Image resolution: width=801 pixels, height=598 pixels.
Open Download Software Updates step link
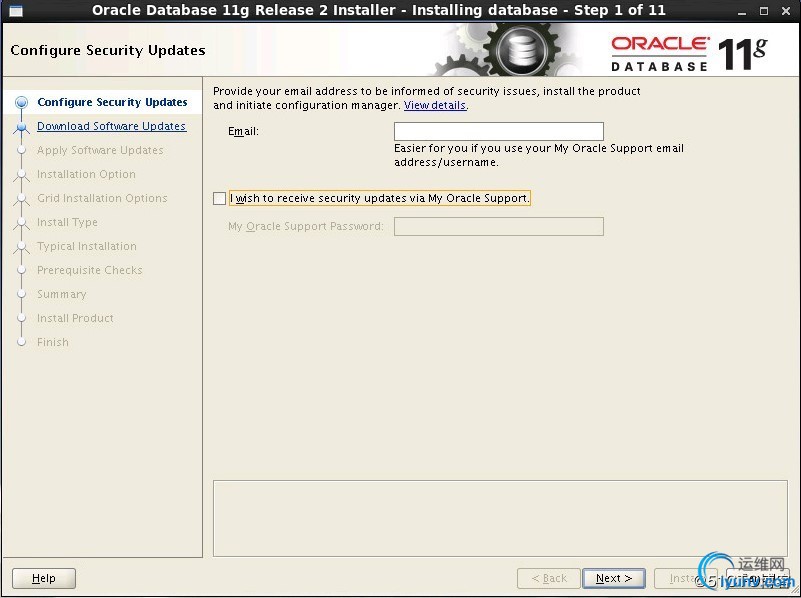click(x=111, y=126)
